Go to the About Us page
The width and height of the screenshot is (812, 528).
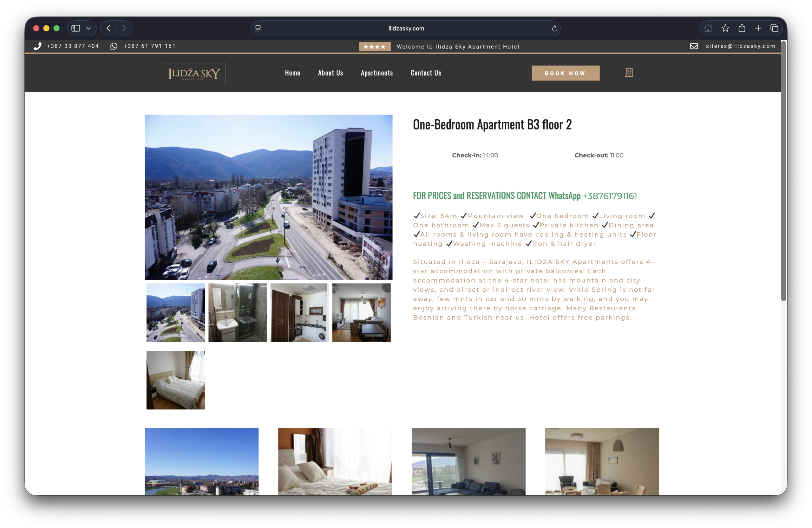pos(330,73)
